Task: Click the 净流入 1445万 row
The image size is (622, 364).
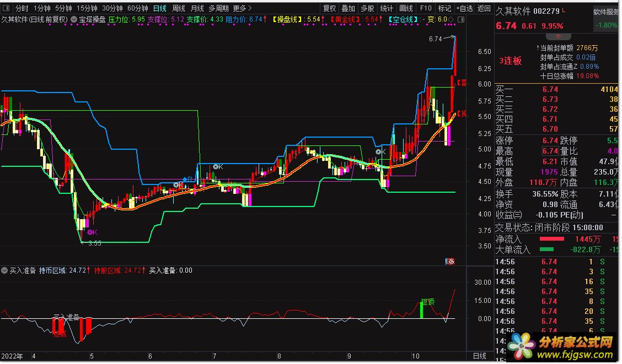Action: [x=556, y=239]
